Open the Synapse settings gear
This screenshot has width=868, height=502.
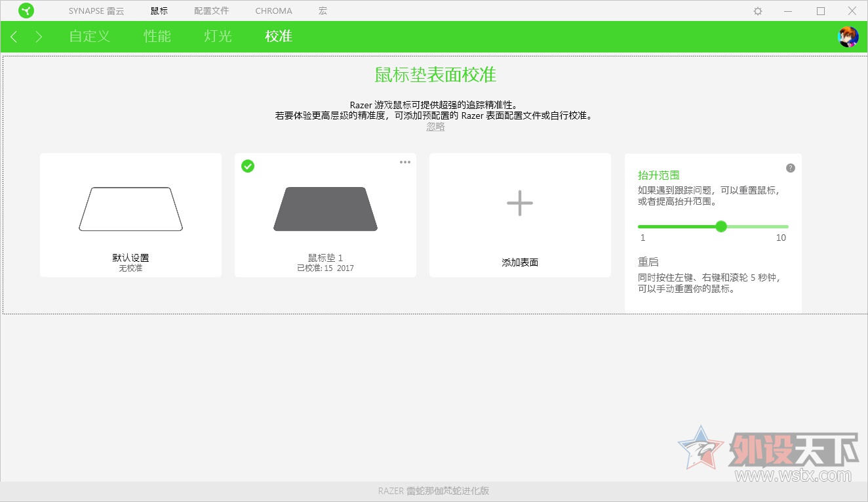tap(757, 10)
